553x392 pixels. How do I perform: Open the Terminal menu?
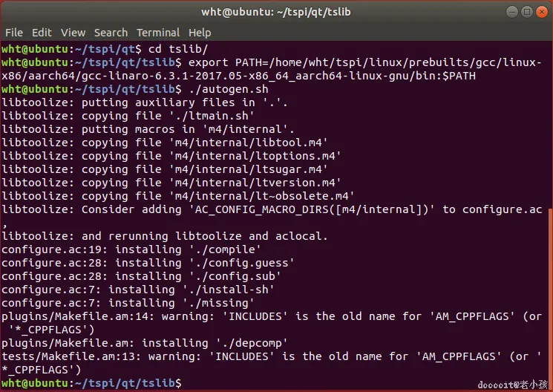coord(158,33)
